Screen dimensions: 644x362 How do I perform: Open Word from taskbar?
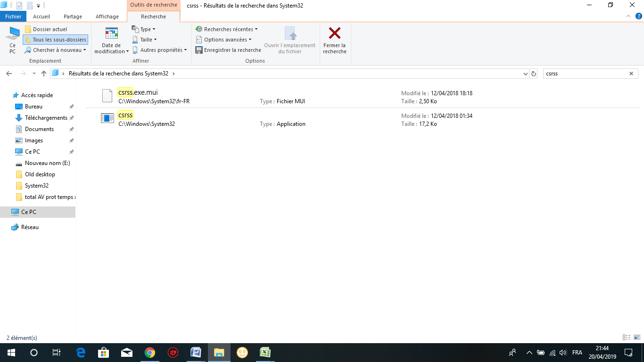click(196, 353)
